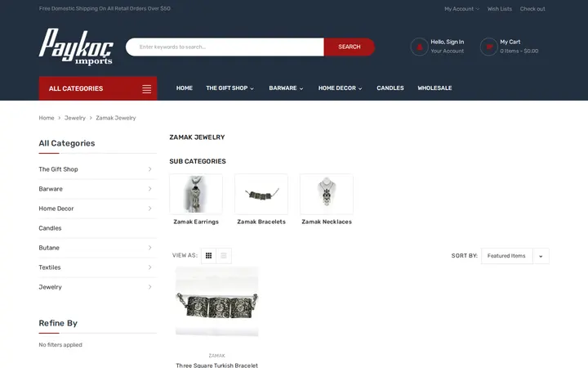Screen dimensions: 588x368
Task: Expand Barware sidebar chevron
Action: pos(149,189)
